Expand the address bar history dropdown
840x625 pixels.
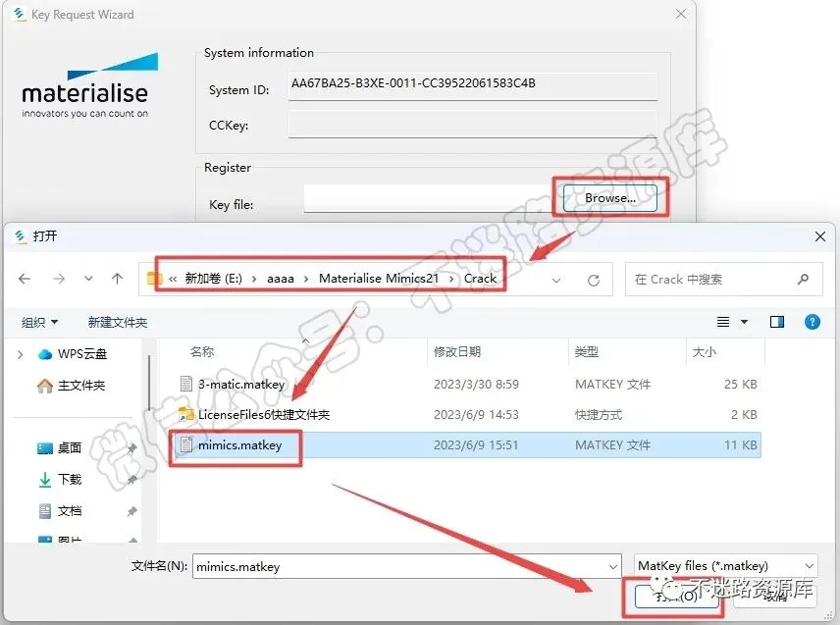click(556, 280)
